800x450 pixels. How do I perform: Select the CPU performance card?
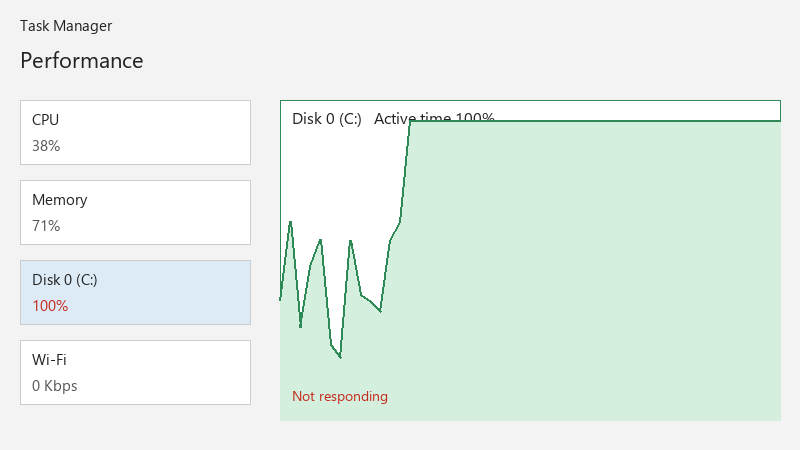point(135,133)
